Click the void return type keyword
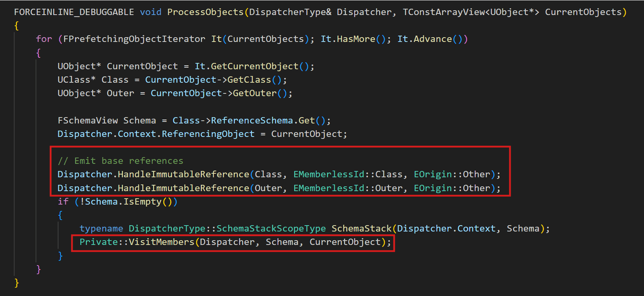Screen dimensions: 644x296 [151, 12]
